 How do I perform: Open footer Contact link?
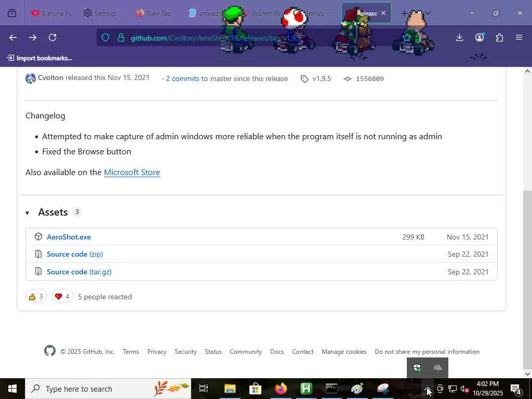[303, 352]
